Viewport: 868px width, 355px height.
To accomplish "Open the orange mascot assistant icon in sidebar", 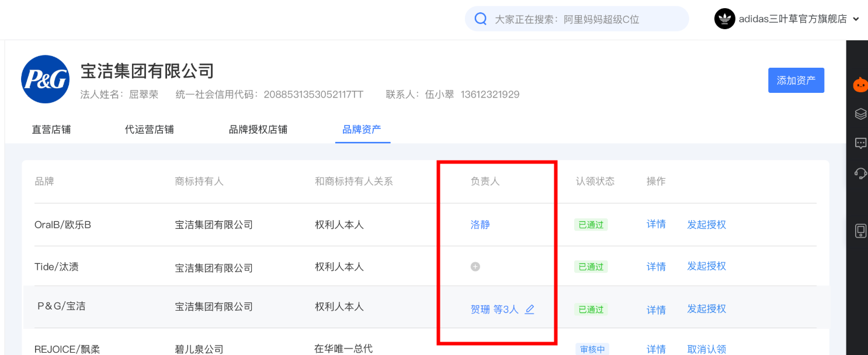I will pos(860,85).
